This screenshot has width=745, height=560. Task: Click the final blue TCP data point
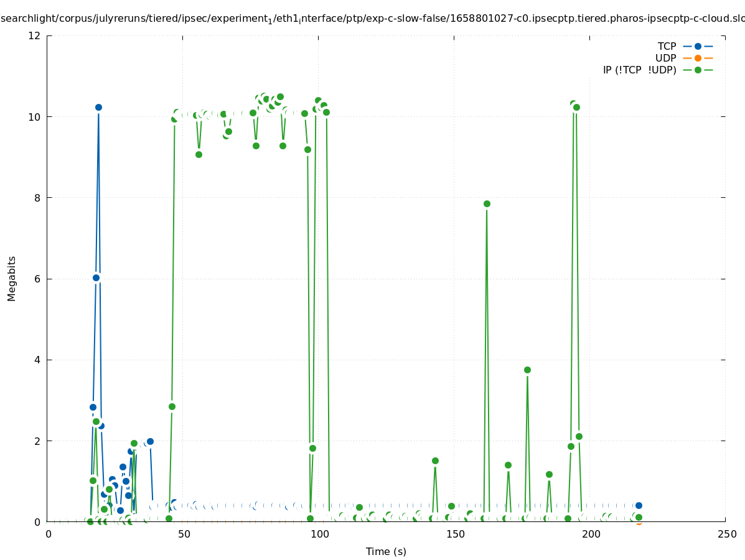639,505
